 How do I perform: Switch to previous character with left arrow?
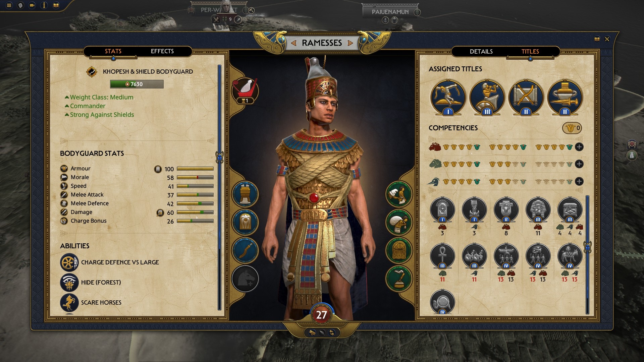[x=293, y=43]
